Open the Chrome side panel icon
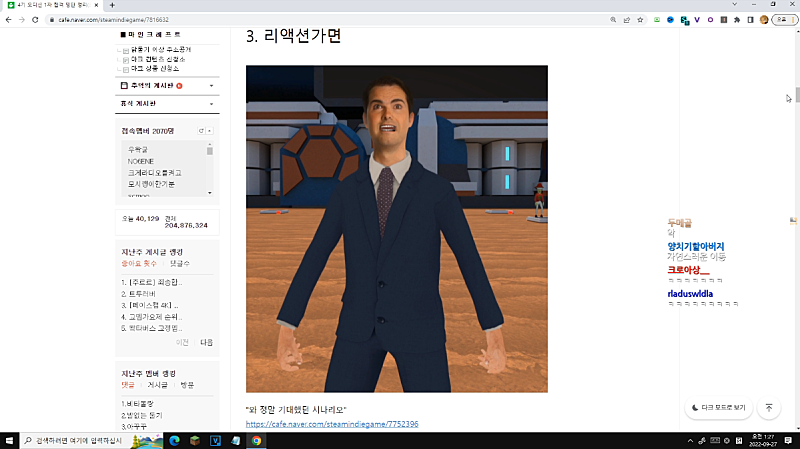The image size is (800, 449). click(x=752, y=19)
